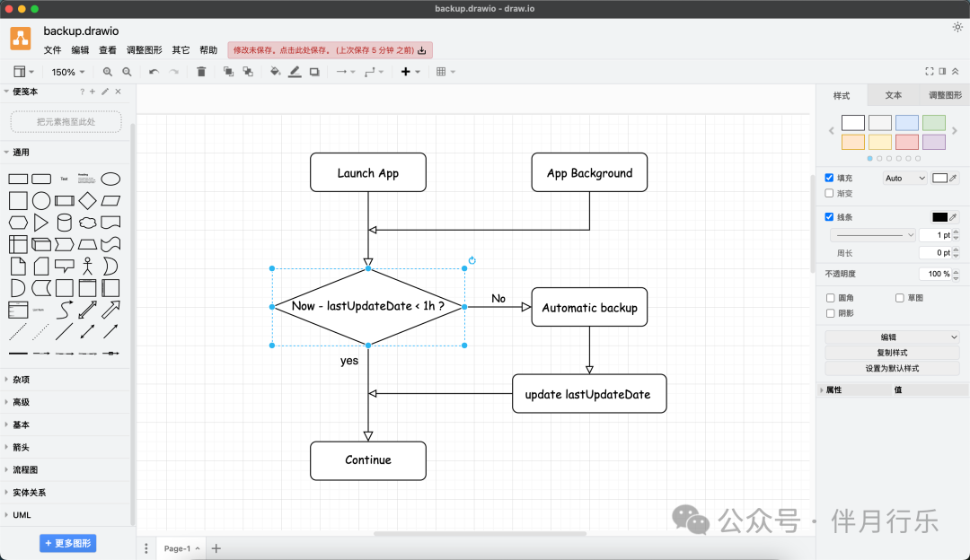Image resolution: width=970 pixels, height=560 pixels.
Task: Click the 设置为默认样式 button
Action: tap(892, 368)
